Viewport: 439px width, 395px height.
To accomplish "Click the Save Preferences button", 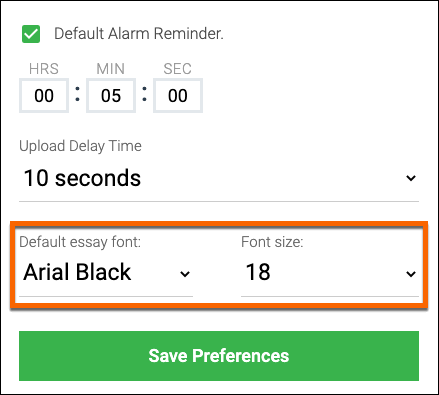I will 219,356.
